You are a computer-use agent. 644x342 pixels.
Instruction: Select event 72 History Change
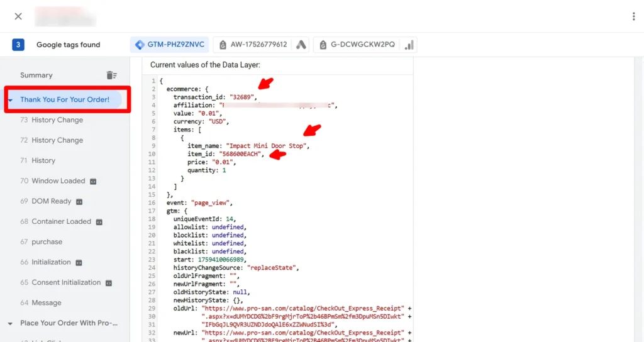[x=52, y=140]
